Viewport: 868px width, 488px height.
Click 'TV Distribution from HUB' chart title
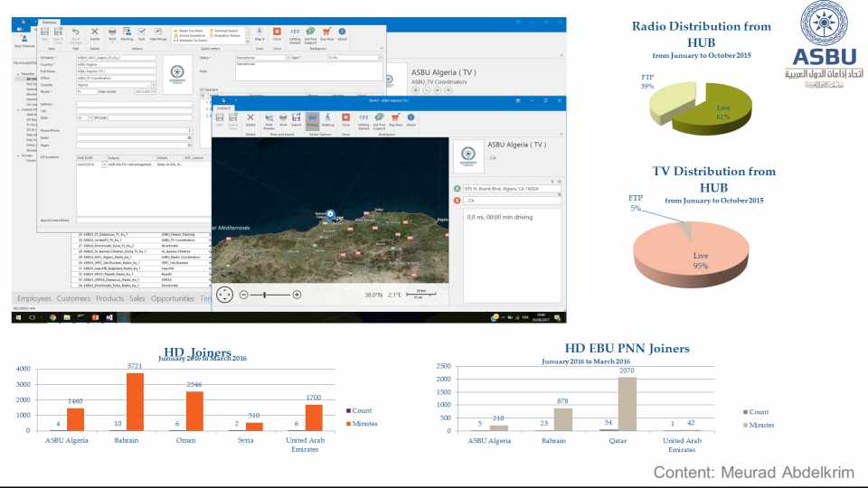714,179
